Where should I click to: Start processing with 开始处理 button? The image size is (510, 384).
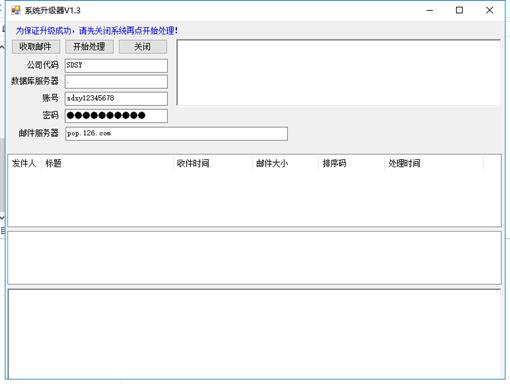(89, 47)
